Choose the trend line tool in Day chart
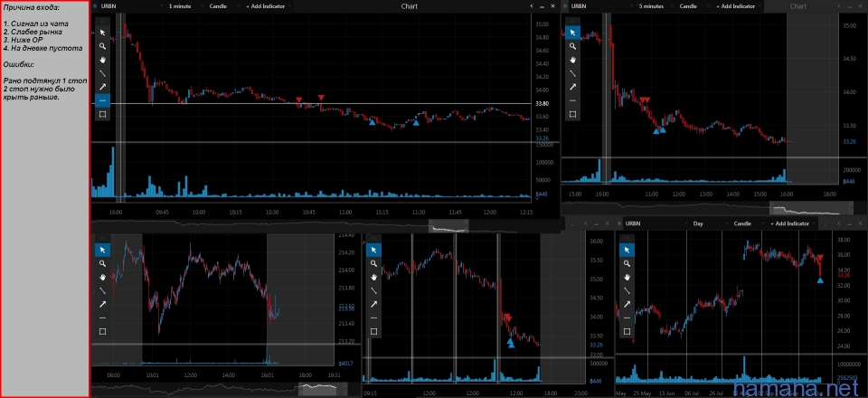This screenshot has height=398, width=868. click(627, 290)
